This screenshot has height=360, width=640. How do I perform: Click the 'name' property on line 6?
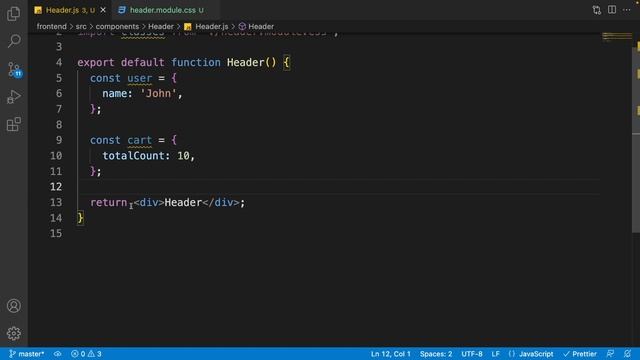115,94
